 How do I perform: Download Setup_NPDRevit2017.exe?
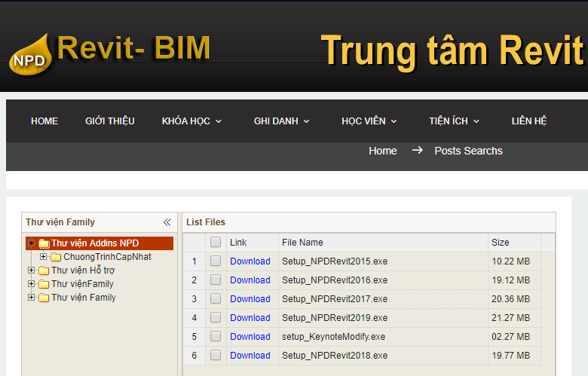[x=250, y=299]
